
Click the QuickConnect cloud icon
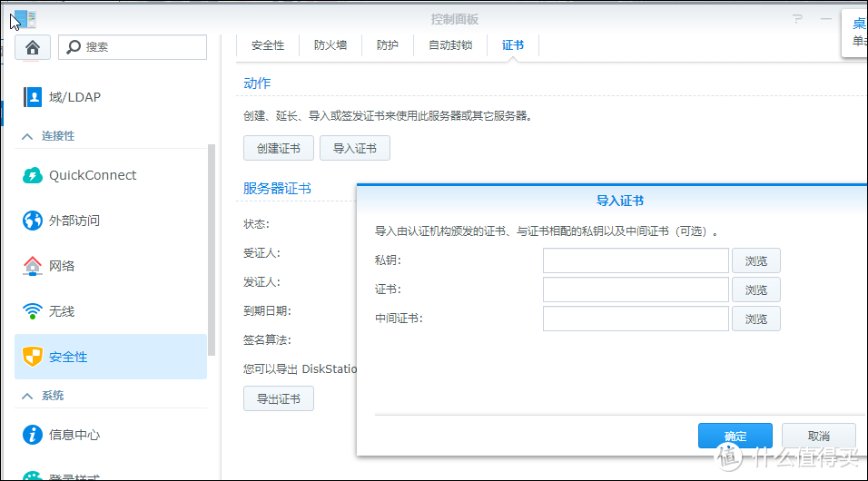pyautogui.click(x=32, y=175)
